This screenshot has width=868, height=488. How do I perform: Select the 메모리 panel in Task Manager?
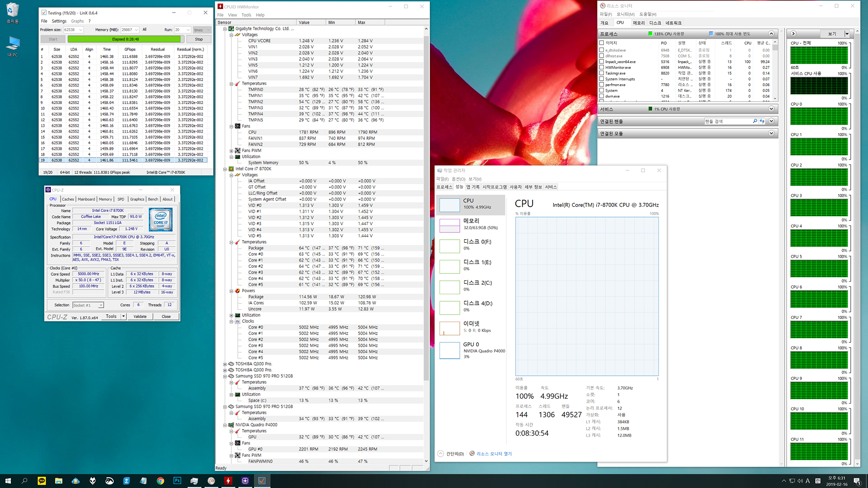(x=471, y=225)
